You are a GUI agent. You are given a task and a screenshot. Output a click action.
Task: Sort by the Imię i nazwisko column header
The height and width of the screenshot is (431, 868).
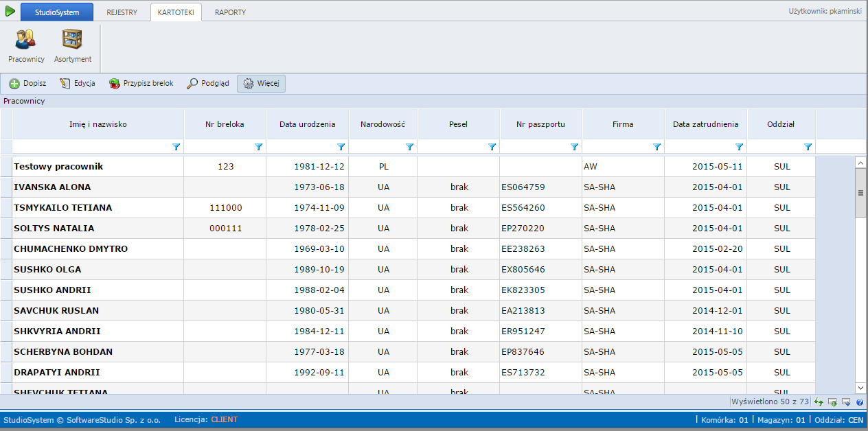pyautogui.click(x=98, y=124)
